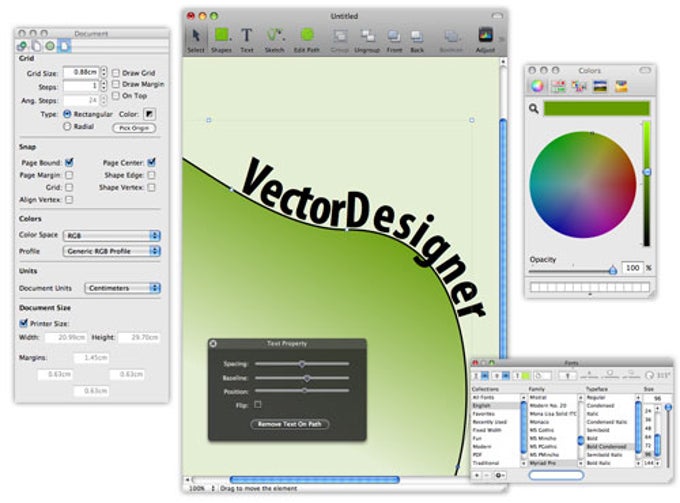Select the highlighted document settings tab
Screen dimensions: 680x503
[x=64, y=46]
